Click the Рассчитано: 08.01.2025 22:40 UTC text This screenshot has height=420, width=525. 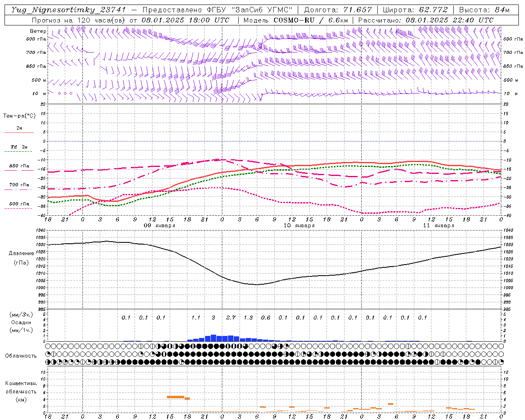tap(426, 20)
